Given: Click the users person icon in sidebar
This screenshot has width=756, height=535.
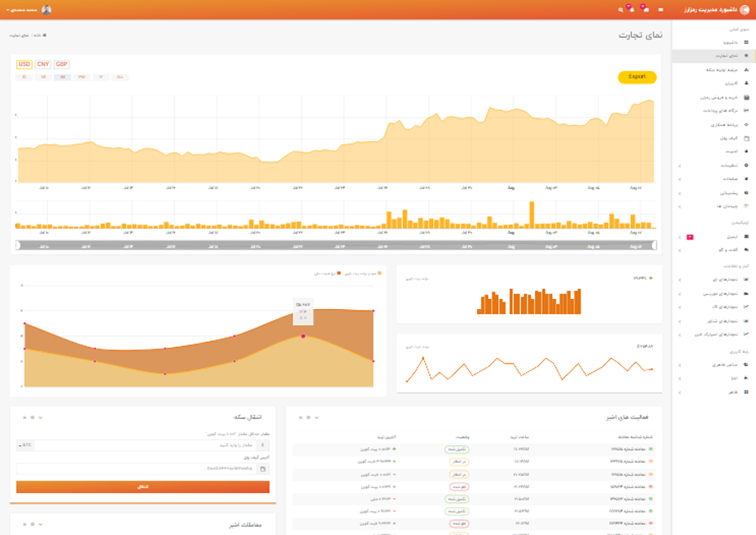Looking at the screenshot, I should click(x=747, y=83).
